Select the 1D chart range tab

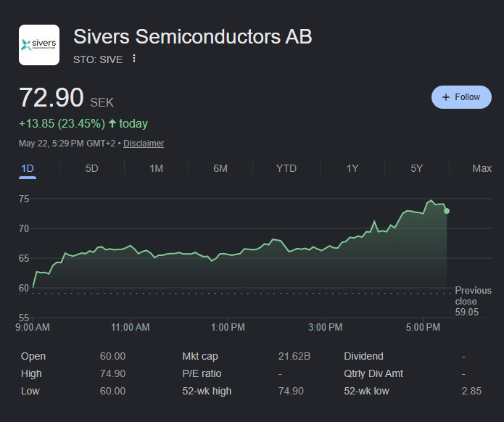(x=28, y=168)
